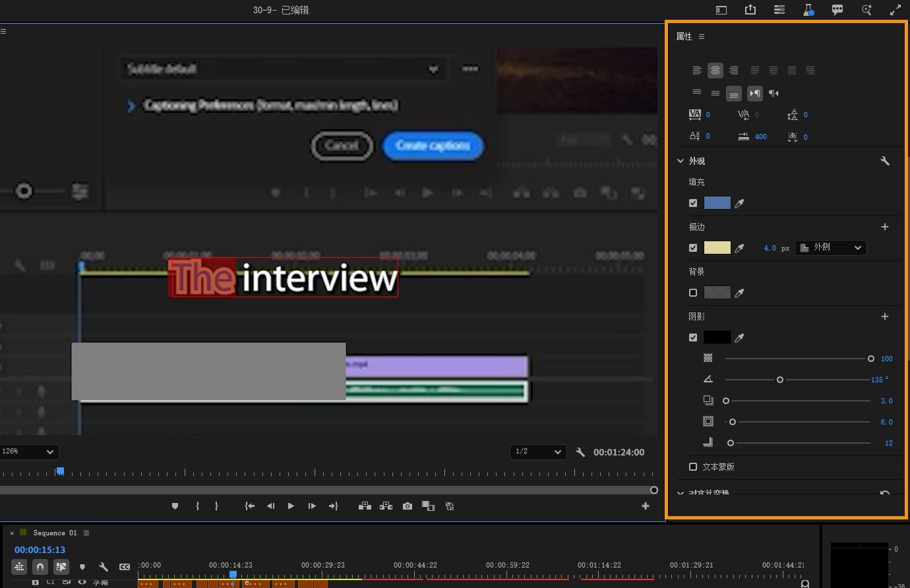
Task: Add another stroke with 描边 plus icon
Action: click(x=885, y=227)
